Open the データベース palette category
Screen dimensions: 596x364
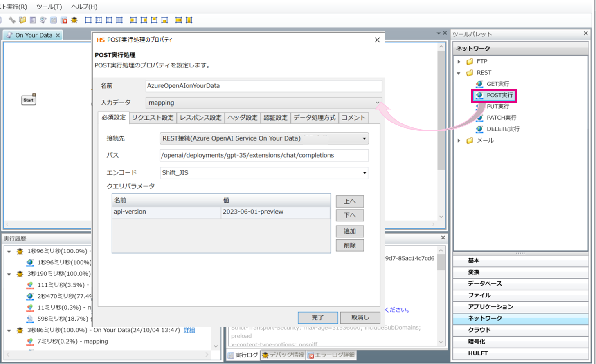click(520, 284)
